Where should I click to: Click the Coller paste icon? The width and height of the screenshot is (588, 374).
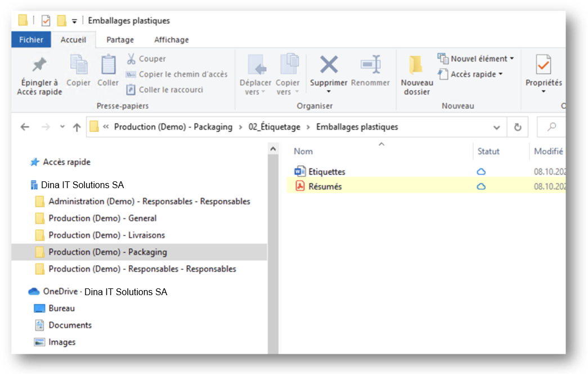[108, 65]
